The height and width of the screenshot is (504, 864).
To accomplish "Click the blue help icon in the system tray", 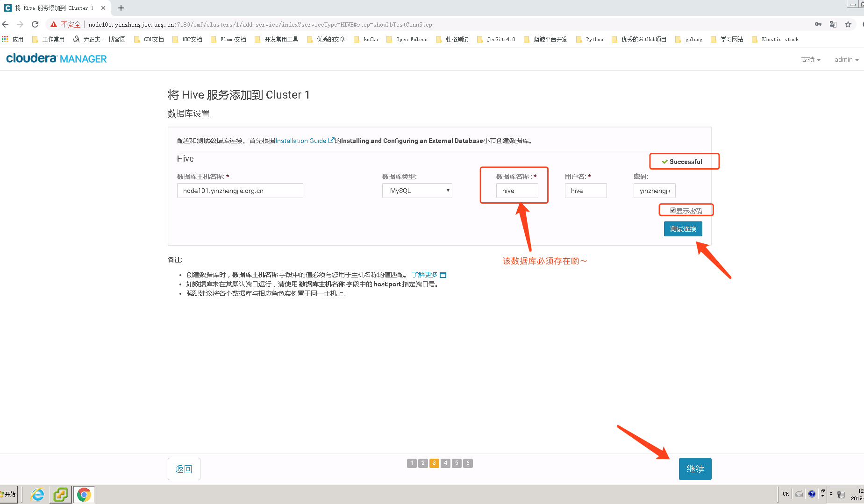I will [812, 493].
